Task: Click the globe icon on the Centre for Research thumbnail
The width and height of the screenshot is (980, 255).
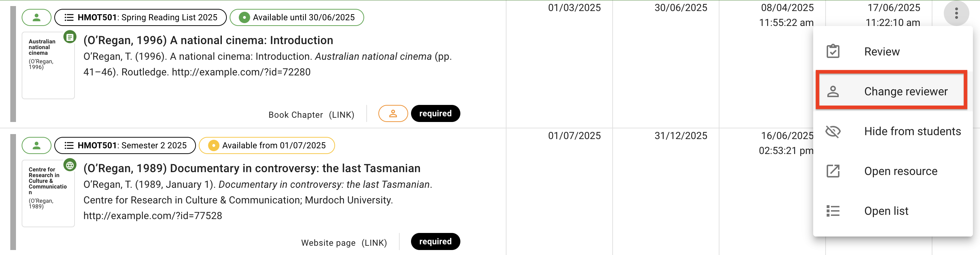Action: (x=70, y=166)
